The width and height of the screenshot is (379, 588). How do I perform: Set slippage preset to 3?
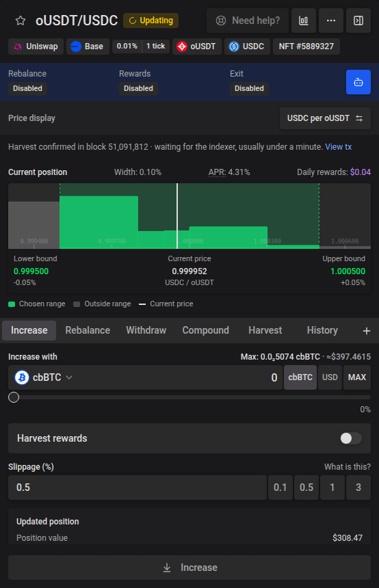[358, 487]
